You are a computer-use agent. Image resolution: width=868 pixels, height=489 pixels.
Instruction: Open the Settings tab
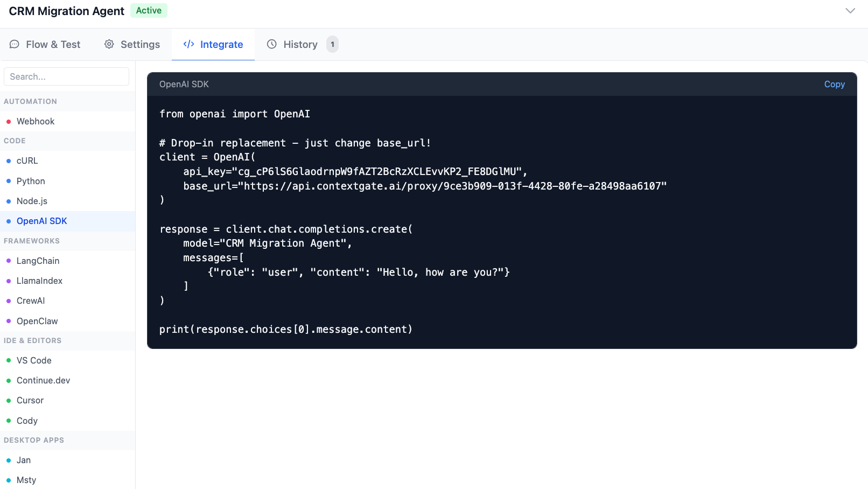(140, 44)
